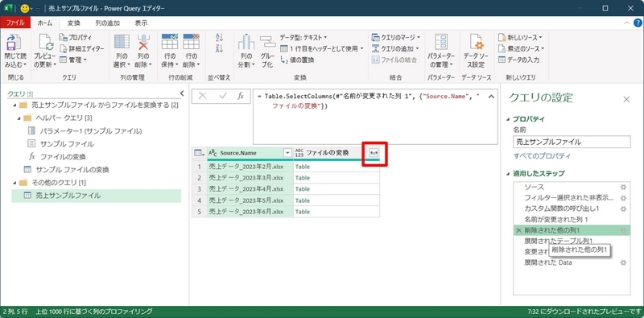Click the smiley feedback icon in title bar
Screen dimensions: 644x318
pyautogui.click(x=24, y=8)
